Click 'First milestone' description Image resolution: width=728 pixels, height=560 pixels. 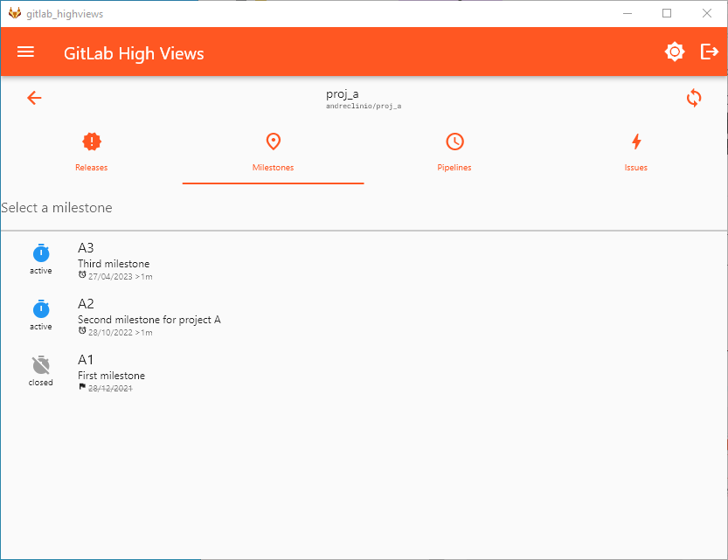pos(112,376)
